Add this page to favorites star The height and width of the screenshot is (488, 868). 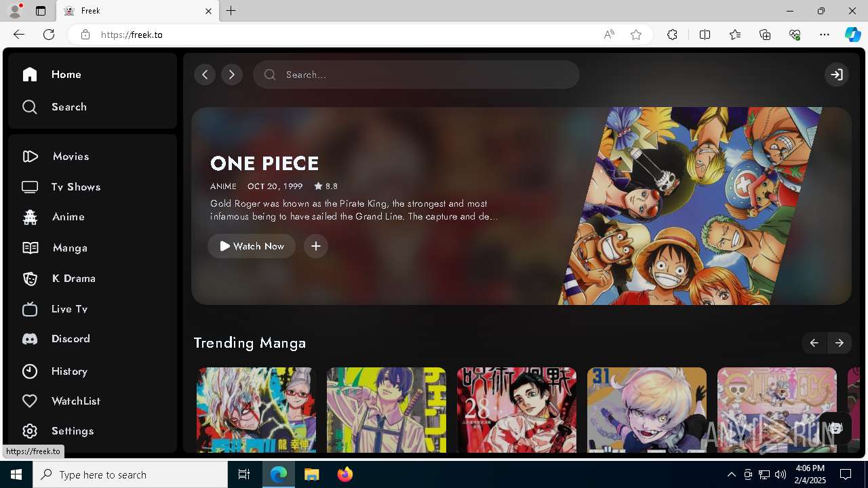636,35
